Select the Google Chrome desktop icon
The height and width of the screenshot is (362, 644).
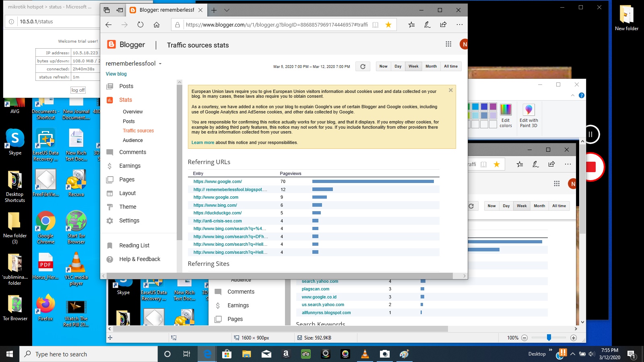click(45, 227)
